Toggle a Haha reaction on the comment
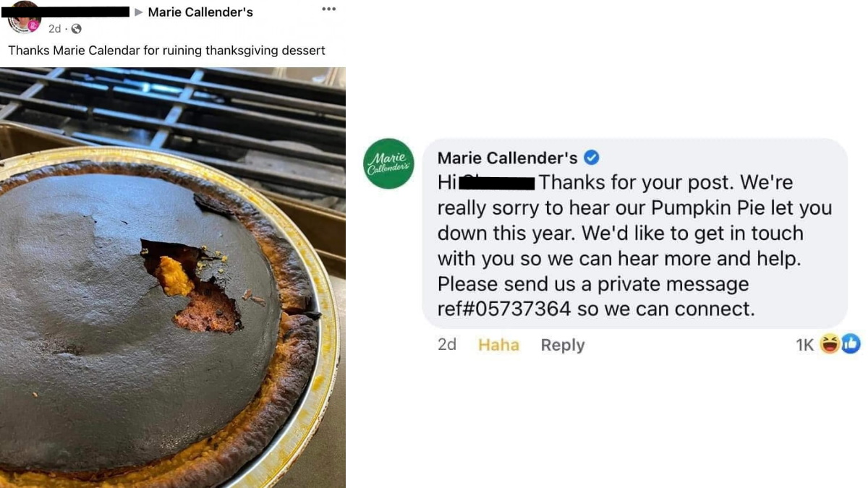868x488 pixels. click(498, 345)
